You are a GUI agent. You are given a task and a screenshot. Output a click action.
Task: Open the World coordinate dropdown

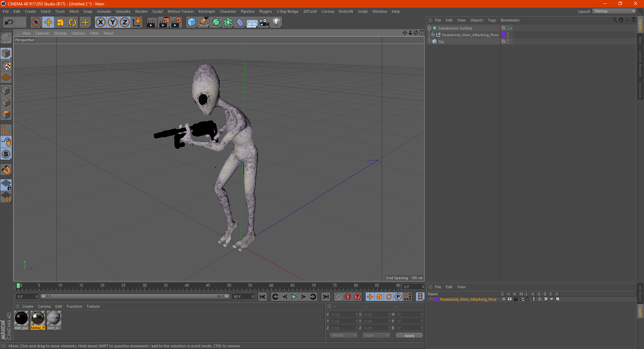coord(344,335)
